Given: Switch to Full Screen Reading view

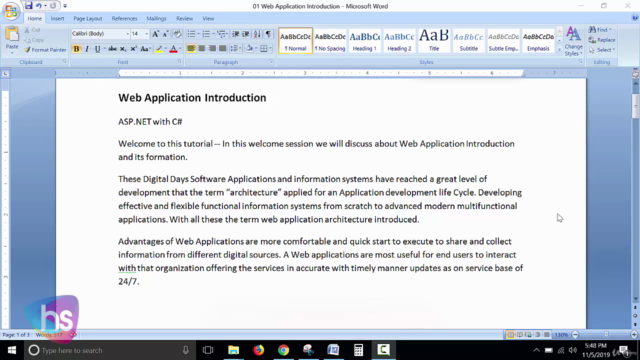Looking at the screenshot, I should click(x=520, y=335).
